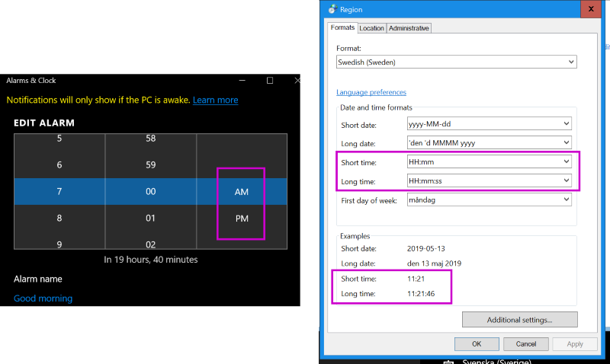Open the Format language dropdown showing Swedish (Sweden)
The width and height of the screenshot is (610, 364).
pos(456,62)
